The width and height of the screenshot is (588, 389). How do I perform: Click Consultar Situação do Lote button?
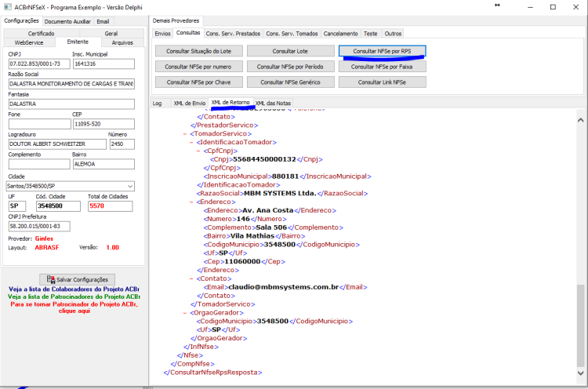tap(199, 51)
